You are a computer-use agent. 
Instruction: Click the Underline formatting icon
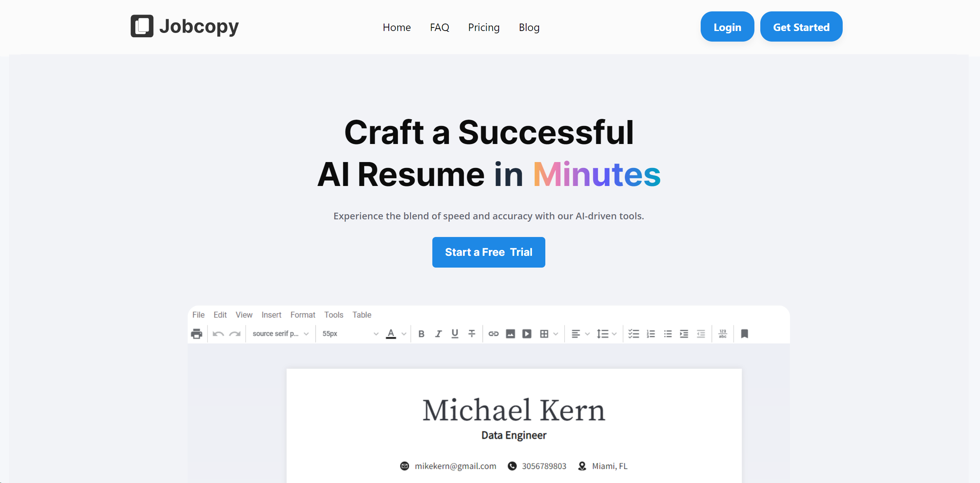(455, 333)
